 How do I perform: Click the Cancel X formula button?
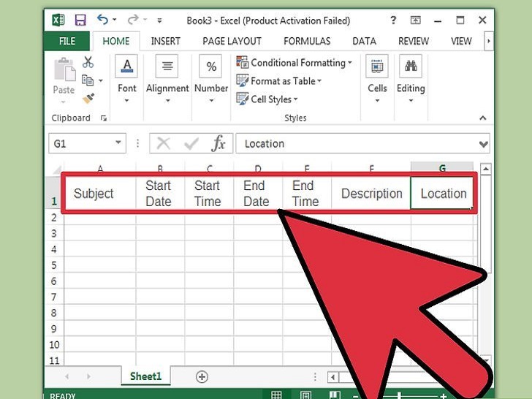(164, 143)
